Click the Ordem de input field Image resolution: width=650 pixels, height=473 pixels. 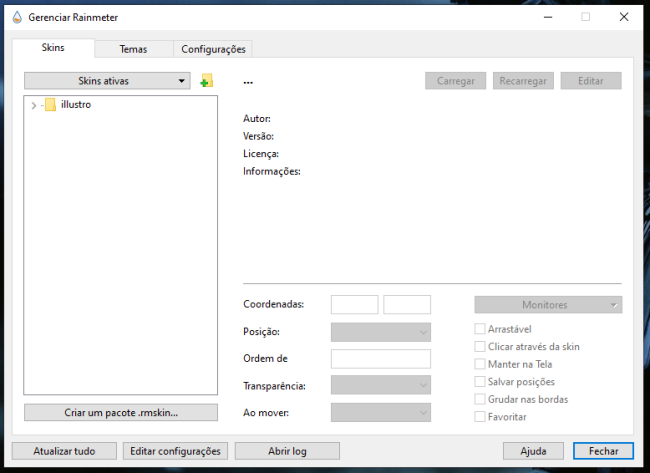[x=380, y=358]
